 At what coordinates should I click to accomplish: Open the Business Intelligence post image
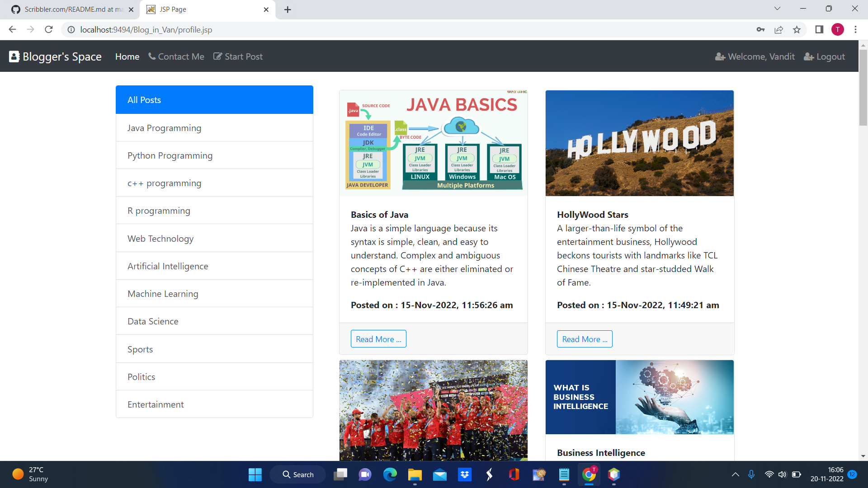640,397
